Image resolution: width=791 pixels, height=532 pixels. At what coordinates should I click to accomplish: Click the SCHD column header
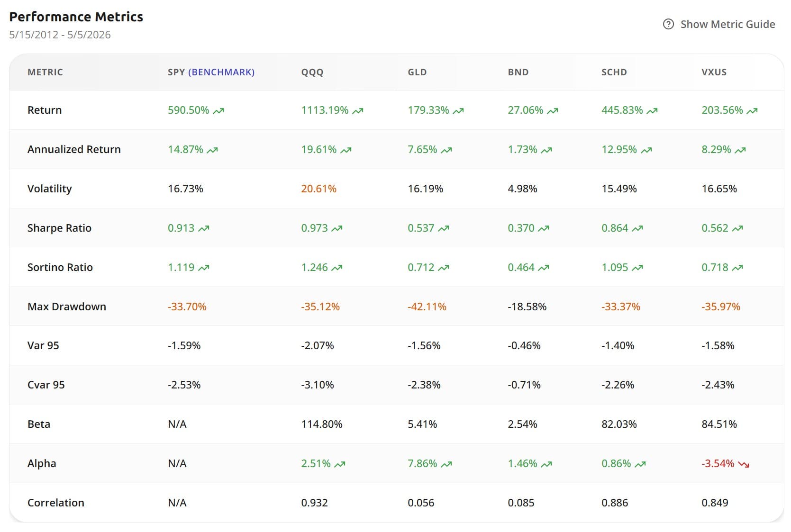(614, 72)
